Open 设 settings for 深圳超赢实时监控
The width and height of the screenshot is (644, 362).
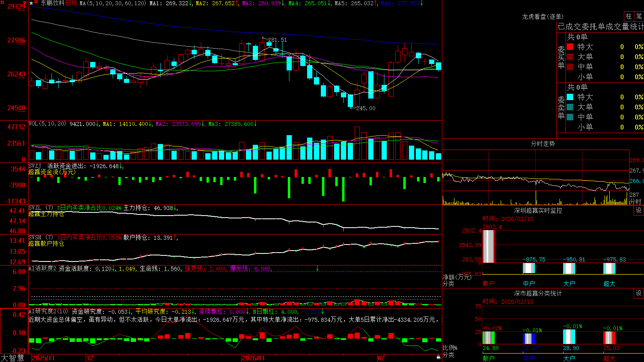point(639,210)
